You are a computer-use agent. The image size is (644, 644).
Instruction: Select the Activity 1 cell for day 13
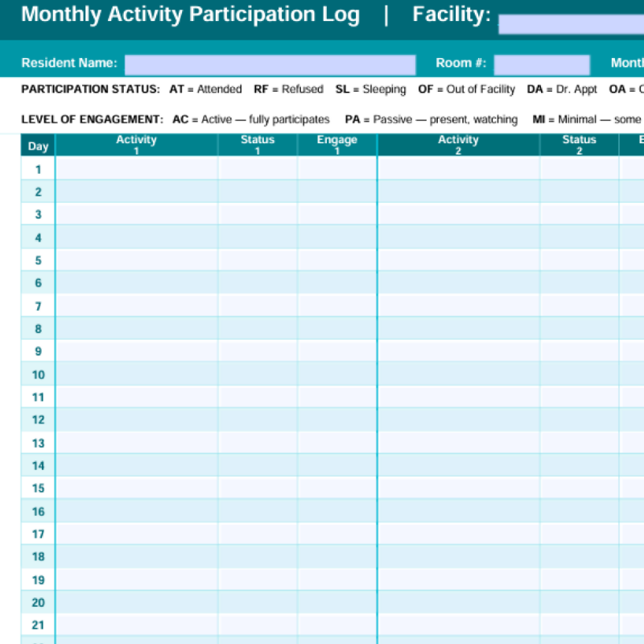pos(137,442)
